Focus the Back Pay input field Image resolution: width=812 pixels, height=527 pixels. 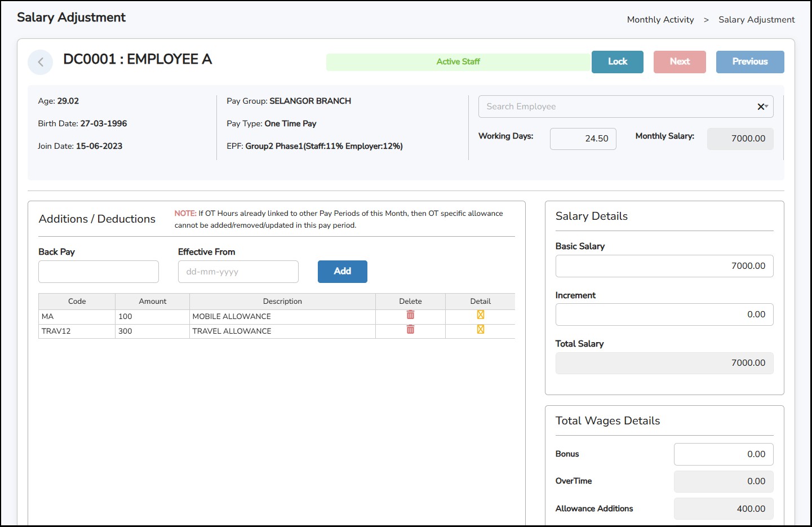(99, 272)
